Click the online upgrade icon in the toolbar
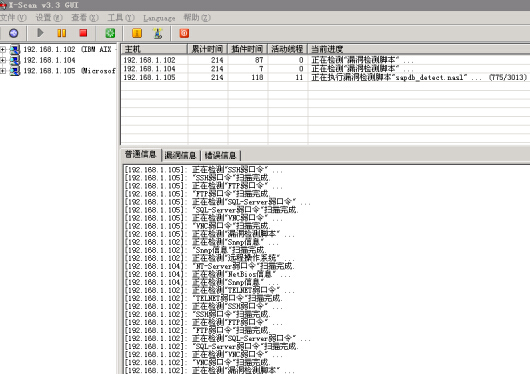Screen dimensions: 530x374 point(158,33)
